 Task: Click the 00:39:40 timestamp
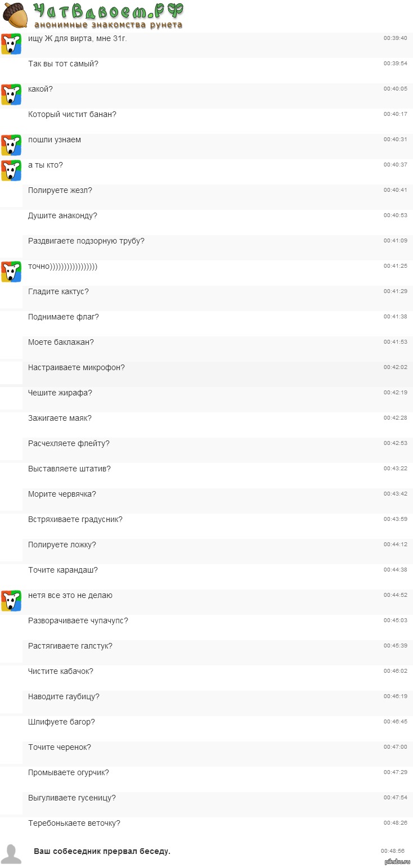395,38
